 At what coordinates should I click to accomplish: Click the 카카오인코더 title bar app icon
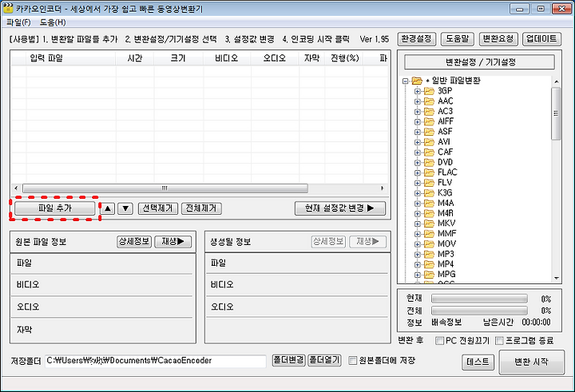pos(8,8)
